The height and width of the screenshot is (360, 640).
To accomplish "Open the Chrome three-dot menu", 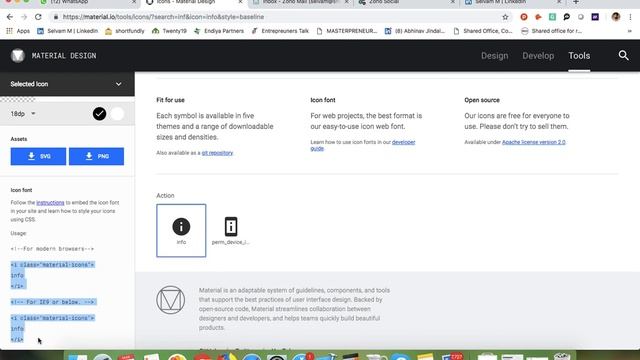I will (631, 17).
